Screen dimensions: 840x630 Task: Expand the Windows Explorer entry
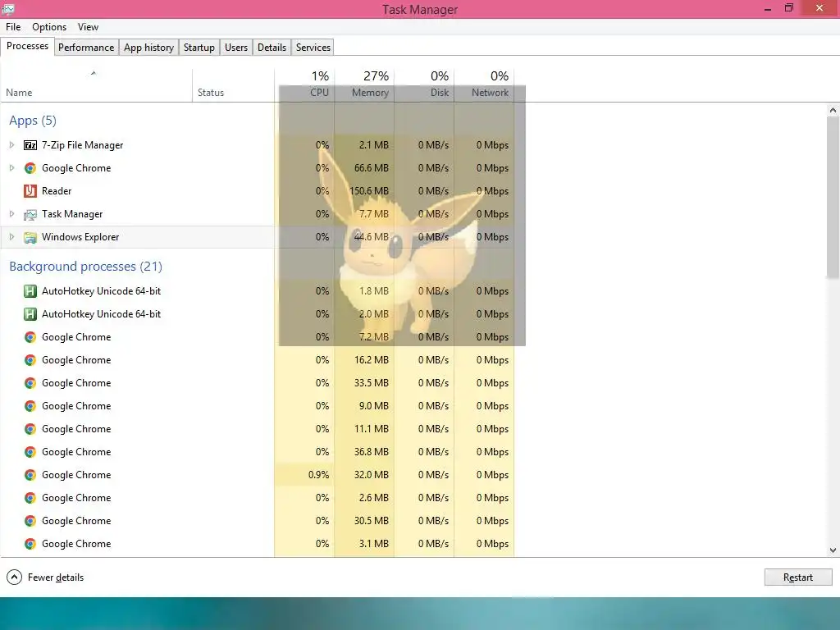pyautogui.click(x=11, y=237)
